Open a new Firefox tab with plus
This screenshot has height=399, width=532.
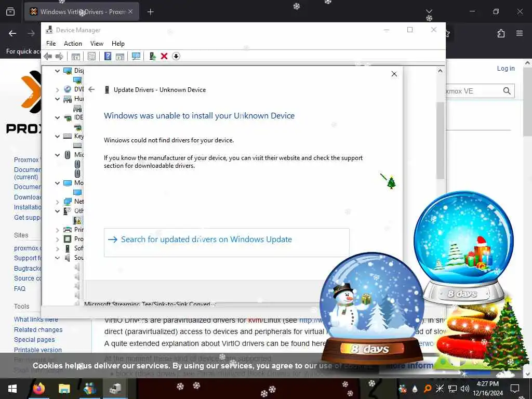tap(150, 12)
